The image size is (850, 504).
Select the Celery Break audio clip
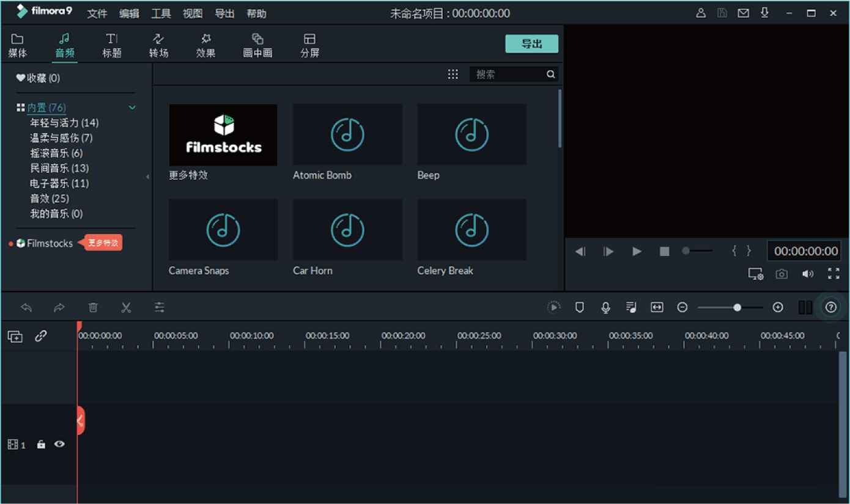pyautogui.click(x=471, y=230)
